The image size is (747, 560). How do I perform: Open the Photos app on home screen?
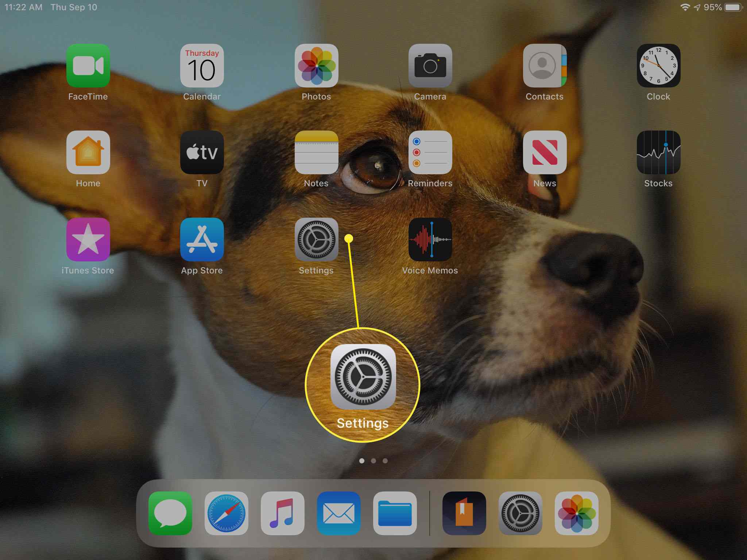[316, 66]
